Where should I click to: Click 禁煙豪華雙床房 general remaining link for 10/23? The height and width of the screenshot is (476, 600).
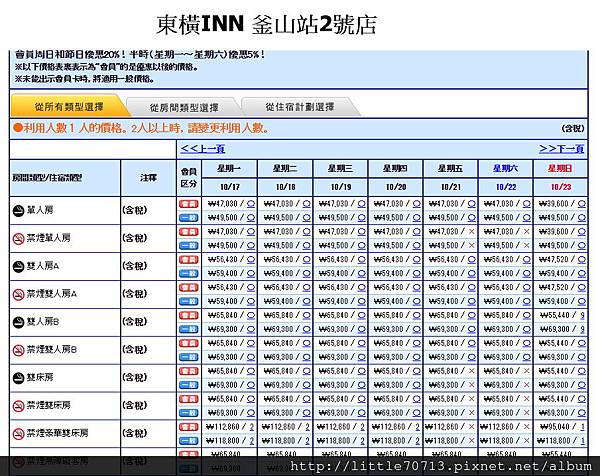coord(582,441)
